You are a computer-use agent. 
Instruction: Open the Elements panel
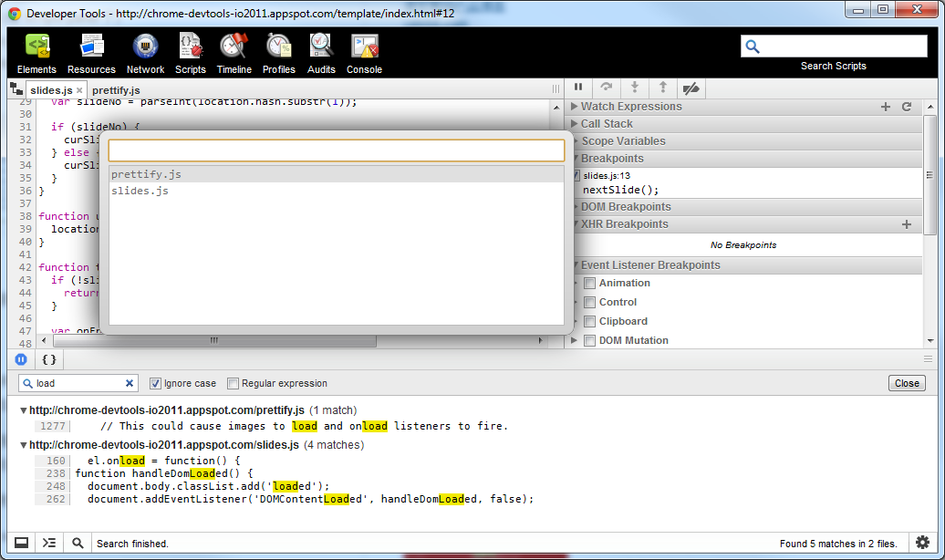(x=36, y=54)
